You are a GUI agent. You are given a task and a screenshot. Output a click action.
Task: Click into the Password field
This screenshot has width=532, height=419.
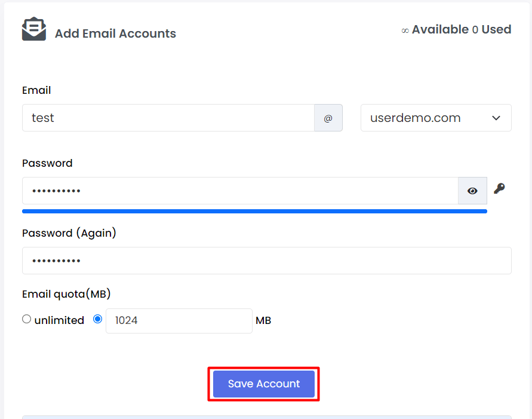(240, 191)
